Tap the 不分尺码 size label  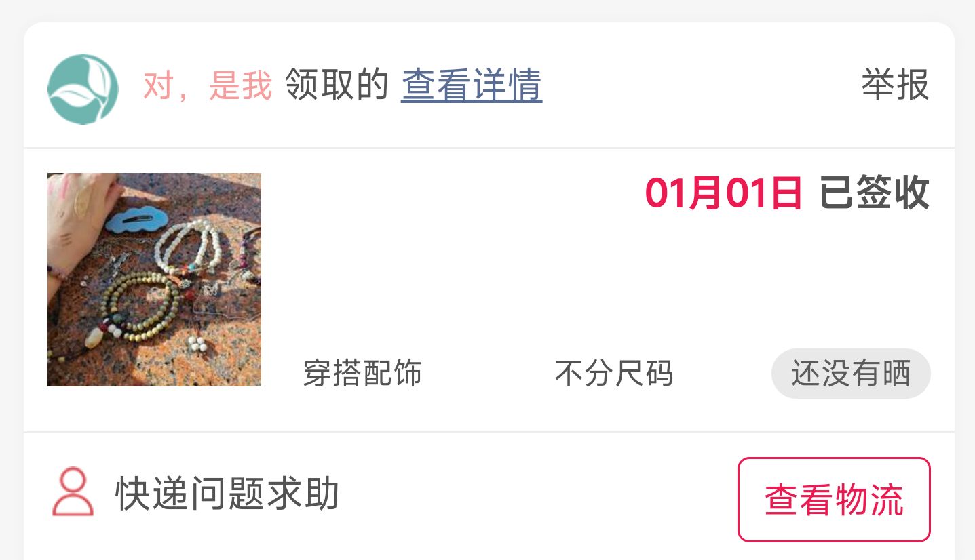point(614,373)
